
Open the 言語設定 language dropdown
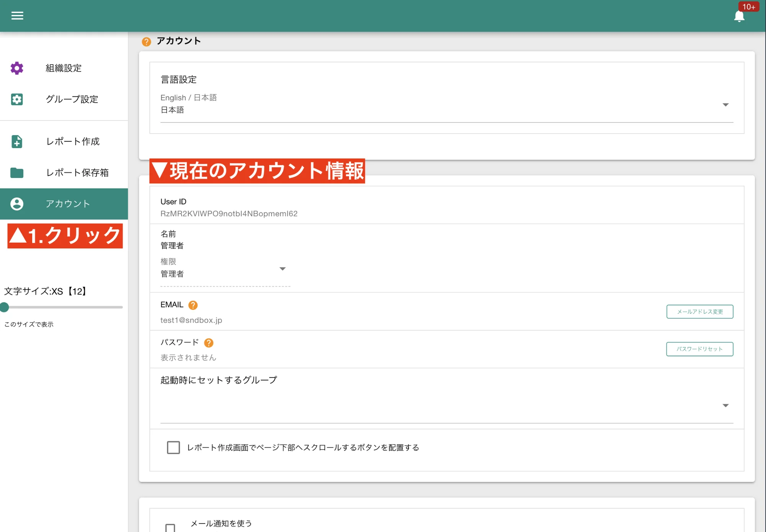tap(725, 104)
